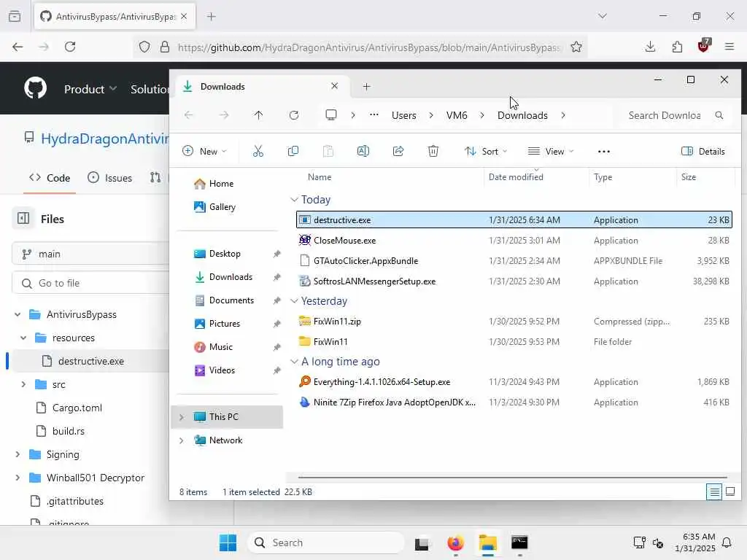The width and height of the screenshot is (747, 560).
Task: Expand This PC in navigation pane
Action: tap(181, 417)
